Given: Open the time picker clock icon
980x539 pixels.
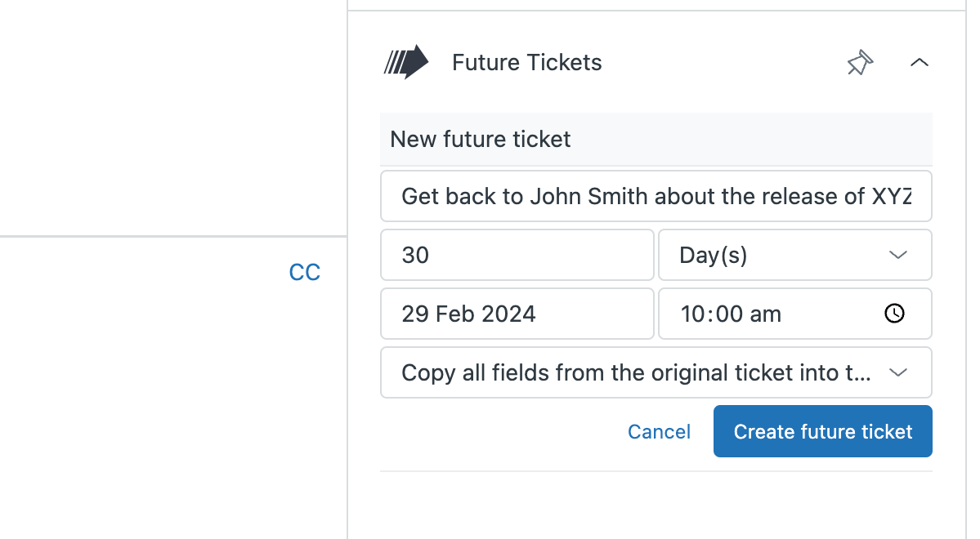Looking at the screenshot, I should tap(895, 314).
